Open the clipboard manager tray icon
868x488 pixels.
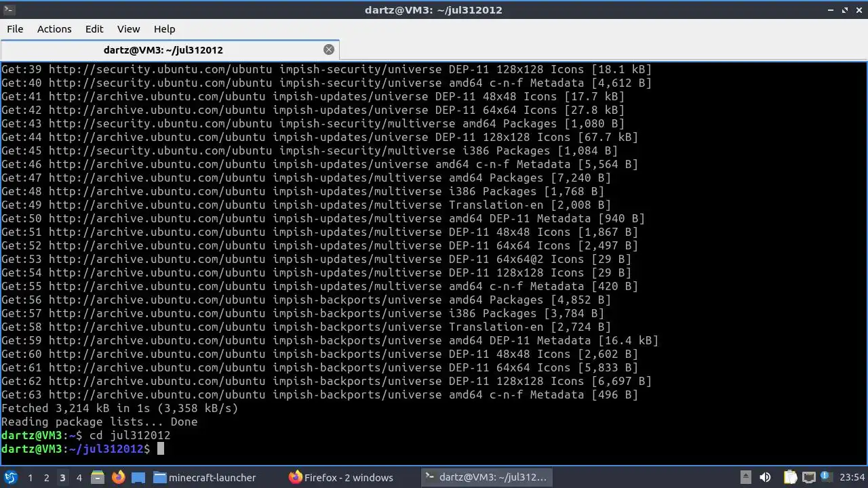(790, 477)
